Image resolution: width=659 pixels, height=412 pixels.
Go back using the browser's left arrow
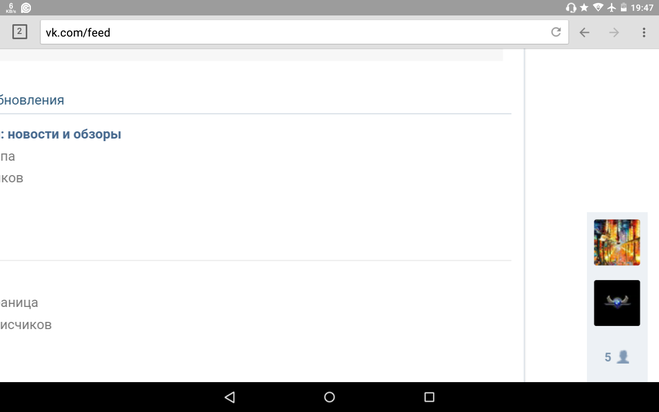pyautogui.click(x=584, y=32)
